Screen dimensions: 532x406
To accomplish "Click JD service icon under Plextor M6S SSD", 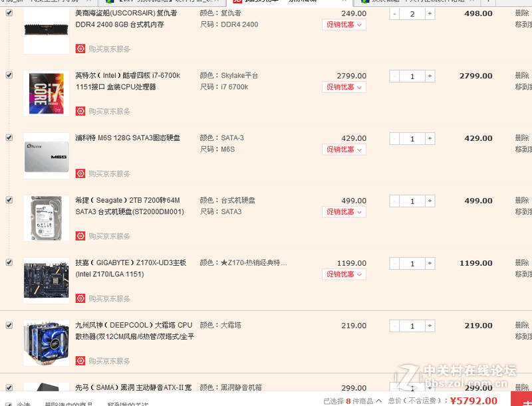I will [x=80, y=173].
